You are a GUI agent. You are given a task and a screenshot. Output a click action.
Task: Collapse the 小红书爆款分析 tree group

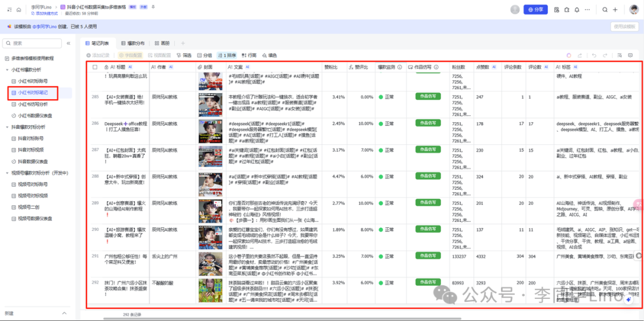[7, 69]
